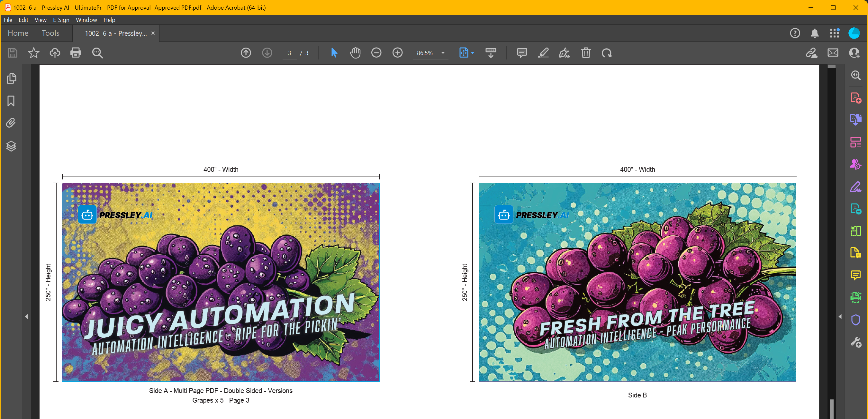Collapse the right tools pane arrow

click(840, 316)
